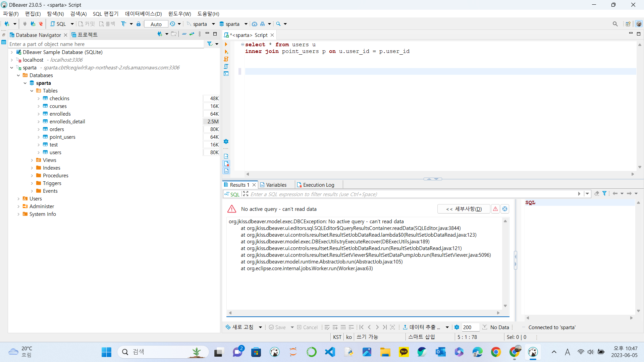Click the 데이터 추출 export button
The image size is (644, 362).
(421, 327)
